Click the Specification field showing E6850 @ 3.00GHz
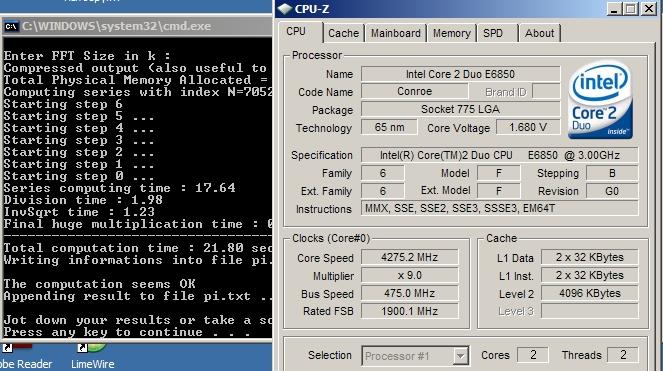663x371 pixels. (499, 155)
